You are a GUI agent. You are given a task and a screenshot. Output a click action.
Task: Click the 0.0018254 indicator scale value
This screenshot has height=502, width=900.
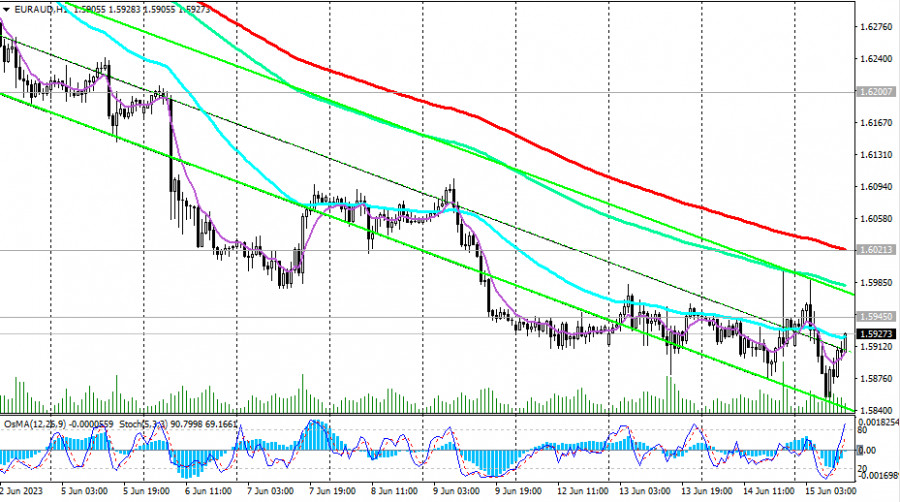tap(878, 422)
